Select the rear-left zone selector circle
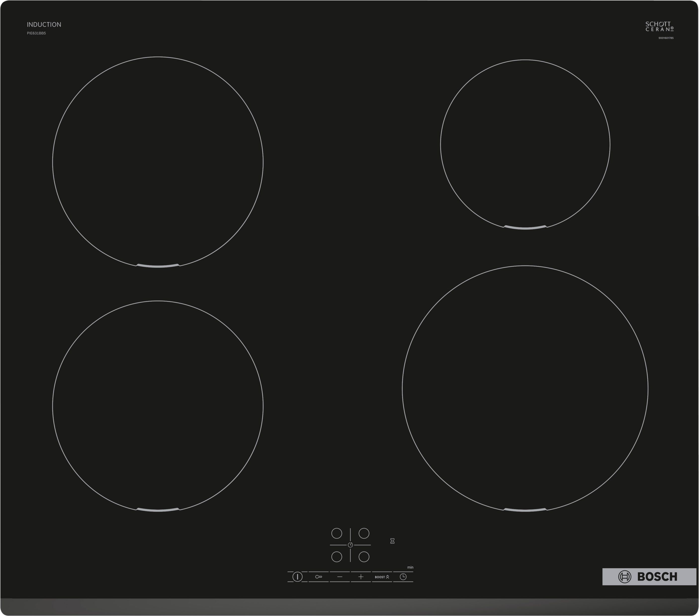This screenshot has height=616, width=699. pos(337,534)
